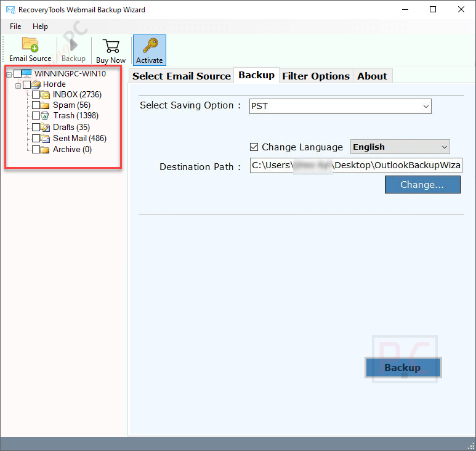Click the app envelope icon in title bar
This screenshot has height=451, width=476.
pyautogui.click(x=10, y=10)
